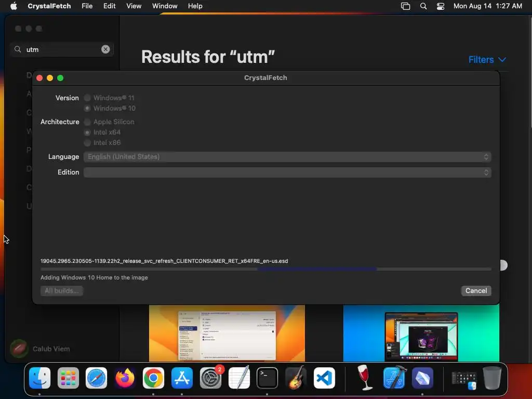This screenshot has width=532, height=399.
Task: Open the File menu
Action: (87, 6)
